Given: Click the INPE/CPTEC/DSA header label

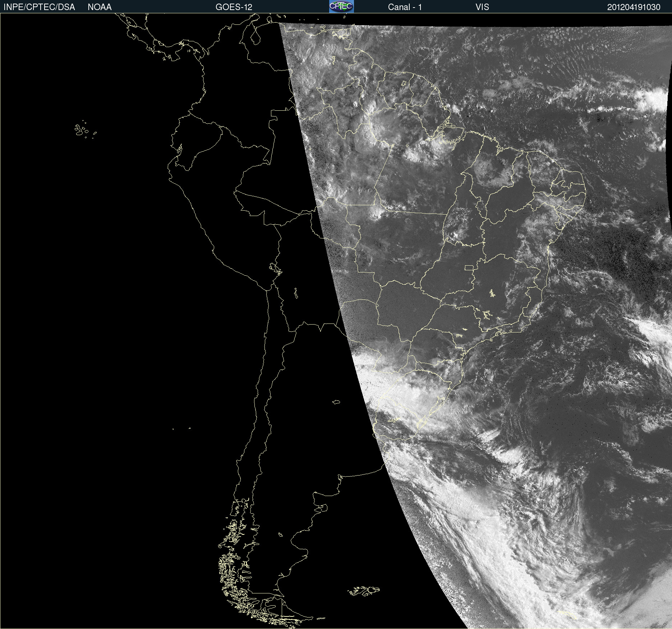Looking at the screenshot, I should [x=39, y=7].
